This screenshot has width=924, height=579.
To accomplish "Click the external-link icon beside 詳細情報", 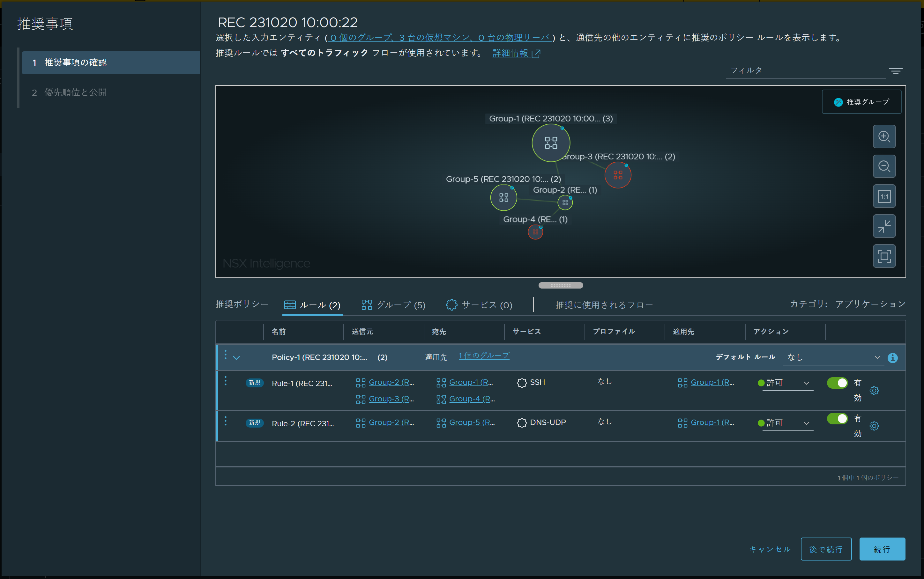I will [x=536, y=54].
